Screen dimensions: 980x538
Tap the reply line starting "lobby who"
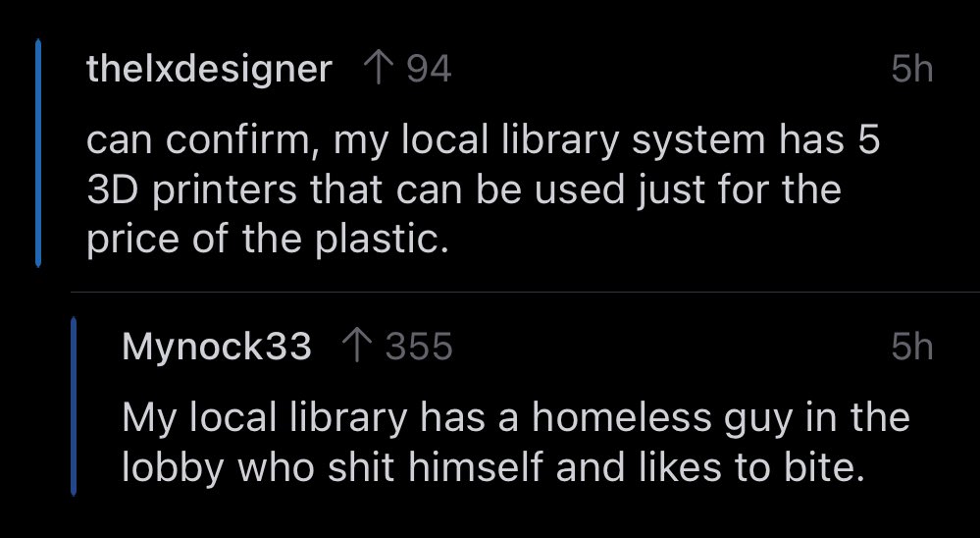click(493, 465)
